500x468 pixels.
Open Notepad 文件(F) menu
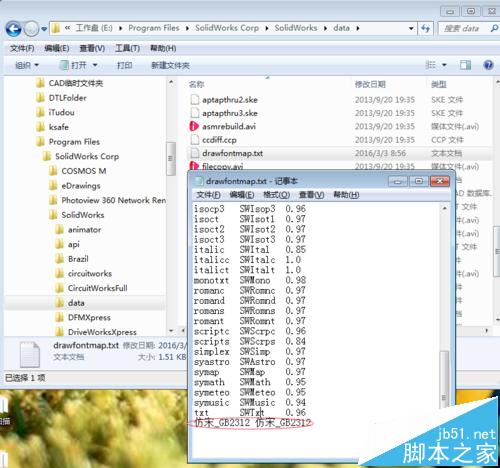208,195
